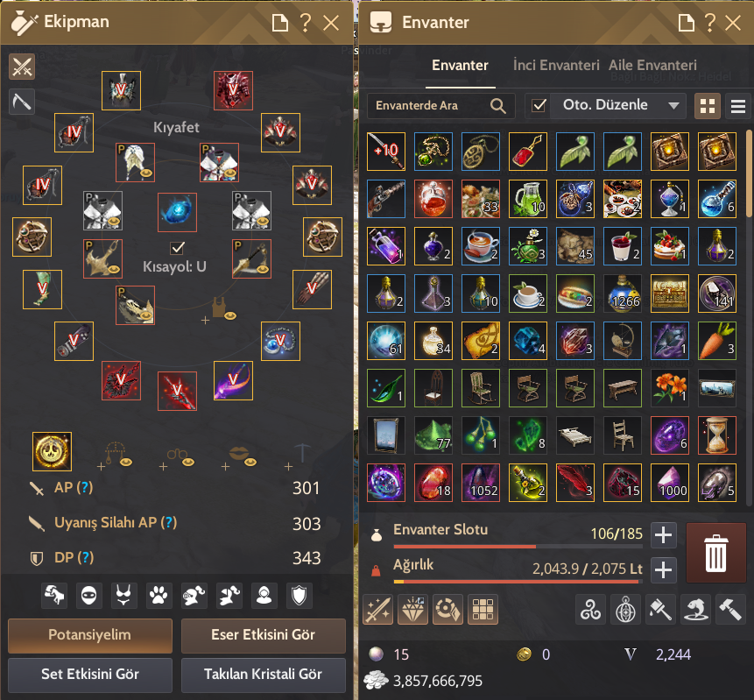Switch to İnci Envanteri tab

(x=556, y=65)
